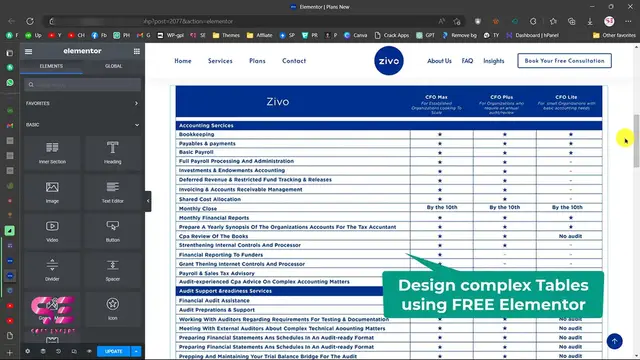
Task: Open browser Collections icon
Action: coord(571,21)
